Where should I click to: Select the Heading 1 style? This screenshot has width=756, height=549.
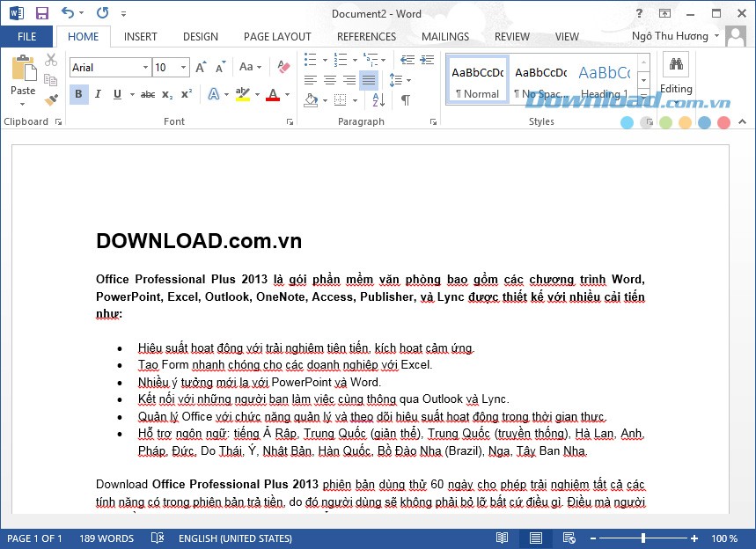[605, 77]
